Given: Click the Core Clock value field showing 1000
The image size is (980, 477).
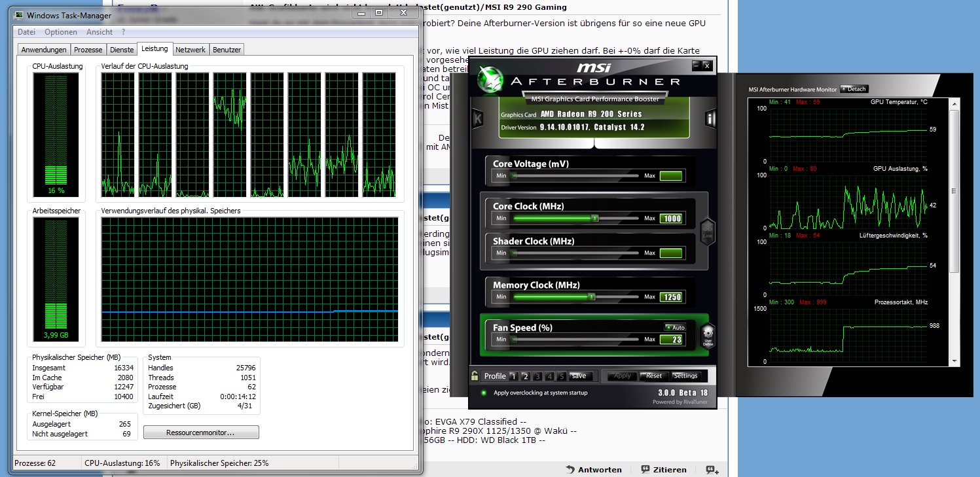Looking at the screenshot, I should tap(671, 219).
